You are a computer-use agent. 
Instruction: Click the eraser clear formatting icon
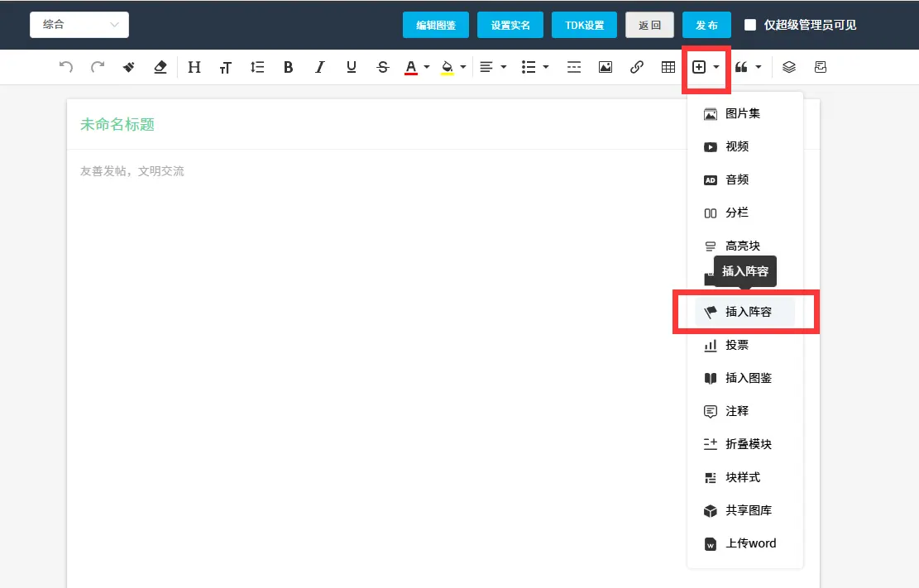coord(160,67)
